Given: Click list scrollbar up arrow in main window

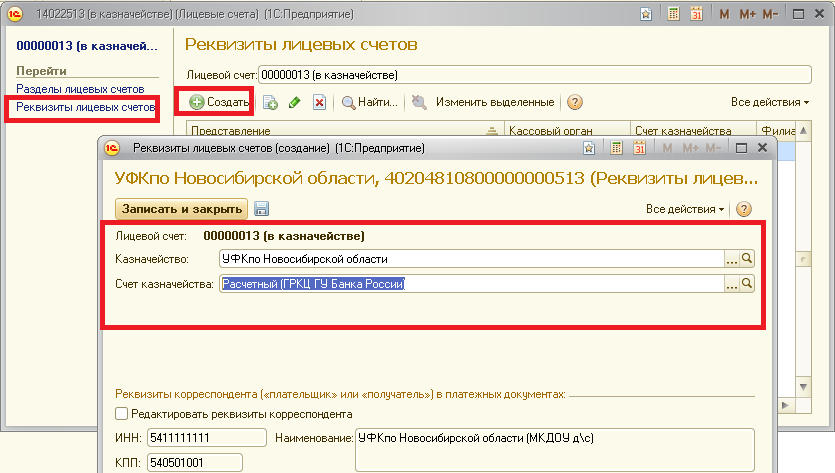Looking at the screenshot, I should point(803,131).
